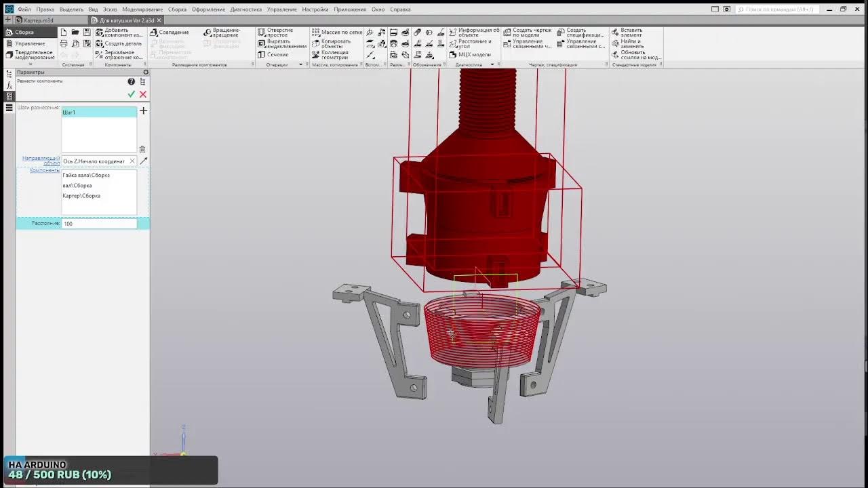Select Гайка вала\Сборка component

pyautogui.click(x=86, y=175)
